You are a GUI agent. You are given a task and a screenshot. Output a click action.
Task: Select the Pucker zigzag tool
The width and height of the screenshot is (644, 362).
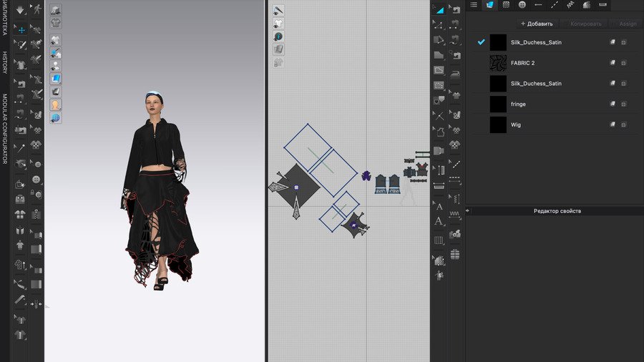(x=454, y=214)
